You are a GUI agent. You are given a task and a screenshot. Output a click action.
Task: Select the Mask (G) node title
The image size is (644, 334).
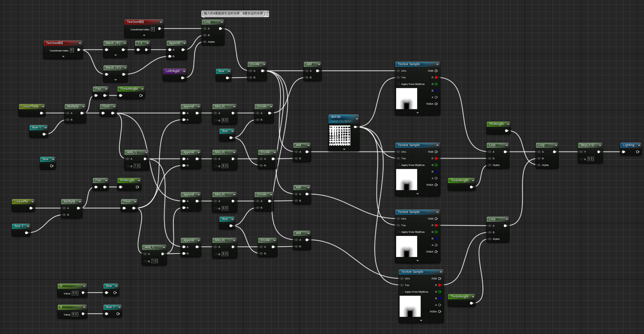pyautogui.click(x=112, y=68)
